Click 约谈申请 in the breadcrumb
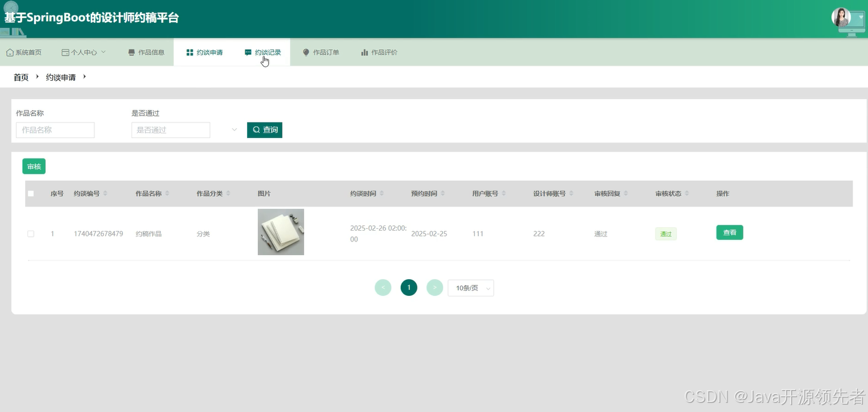 tap(61, 77)
